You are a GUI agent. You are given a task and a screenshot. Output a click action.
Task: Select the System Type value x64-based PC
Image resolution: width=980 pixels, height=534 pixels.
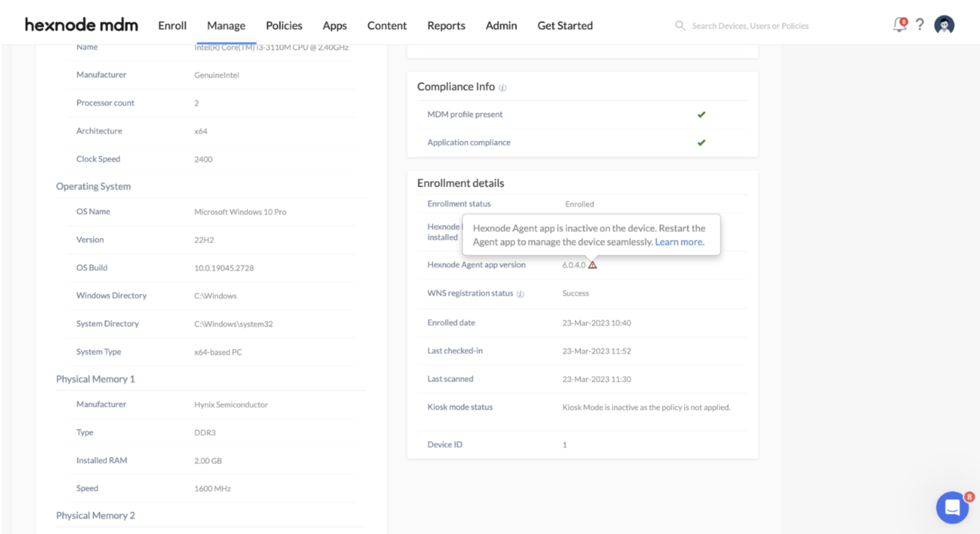pyautogui.click(x=218, y=352)
